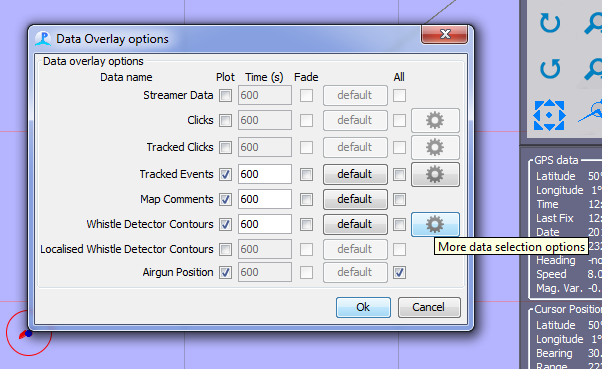Viewport: 602px width, 369px height.
Task: Click the centre map arrows icon
Action: tap(549, 115)
